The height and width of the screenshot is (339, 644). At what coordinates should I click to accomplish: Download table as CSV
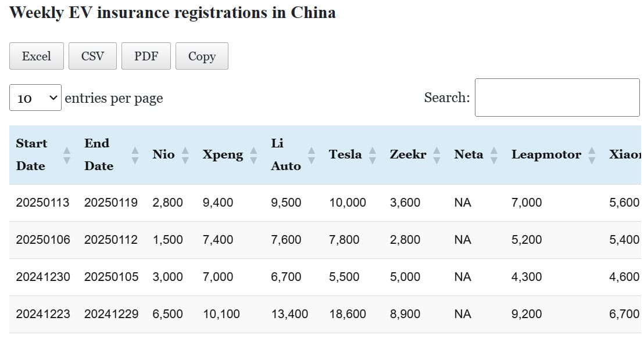pos(92,56)
